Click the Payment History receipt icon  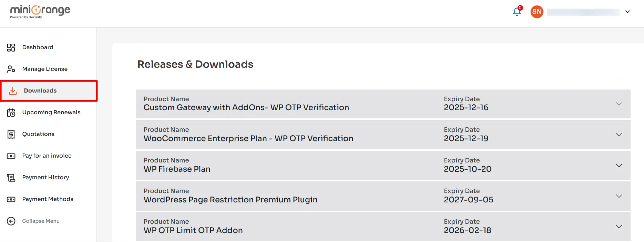(x=11, y=178)
